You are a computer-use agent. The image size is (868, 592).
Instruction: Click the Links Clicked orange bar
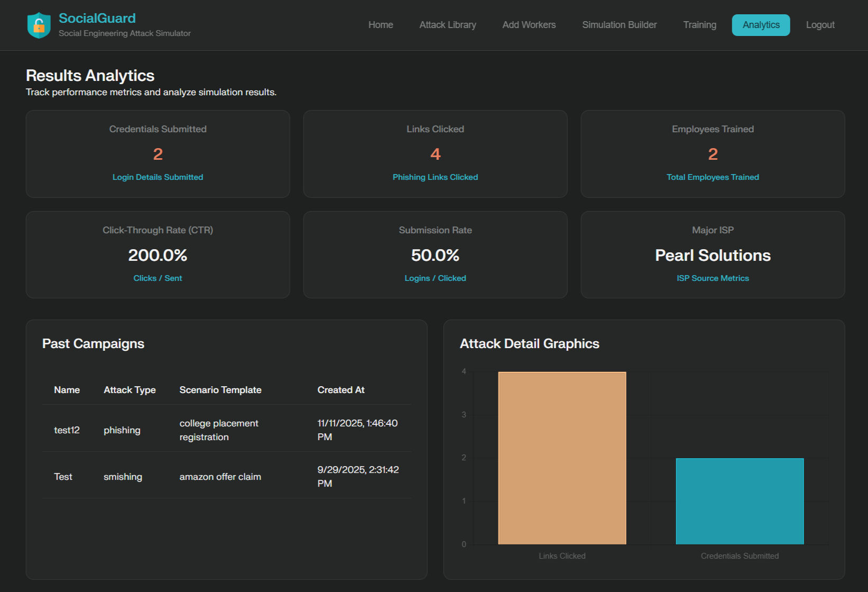tap(562, 458)
